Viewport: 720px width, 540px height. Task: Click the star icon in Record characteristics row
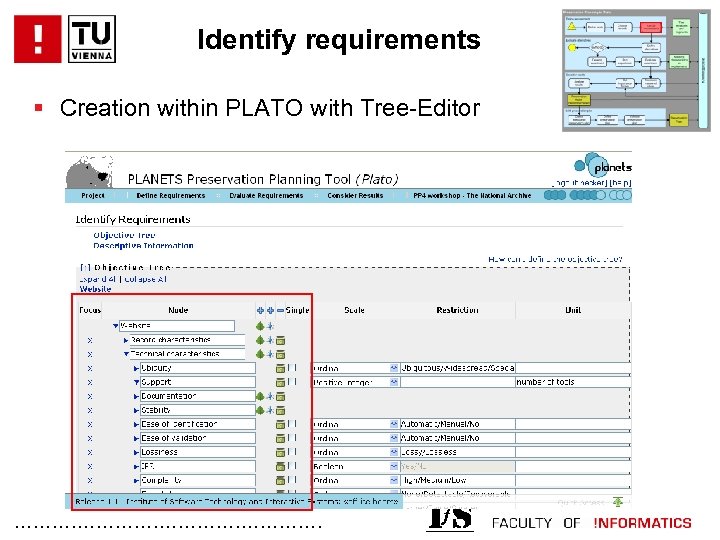[270, 340]
